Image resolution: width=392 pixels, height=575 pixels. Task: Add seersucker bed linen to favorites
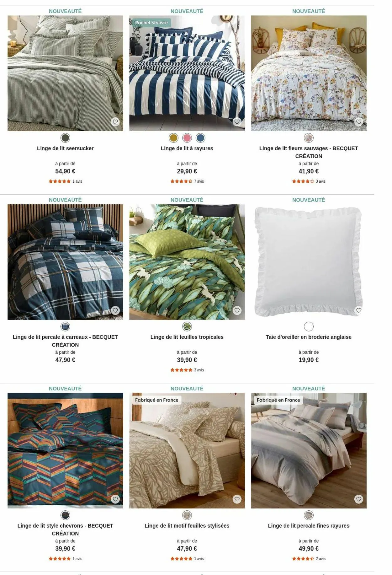click(115, 122)
